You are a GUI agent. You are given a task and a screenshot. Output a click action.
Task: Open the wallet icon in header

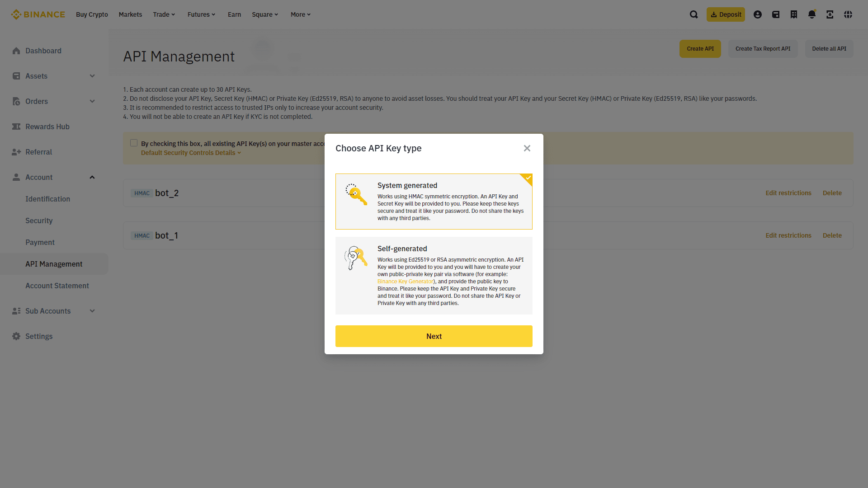[x=776, y=14]
